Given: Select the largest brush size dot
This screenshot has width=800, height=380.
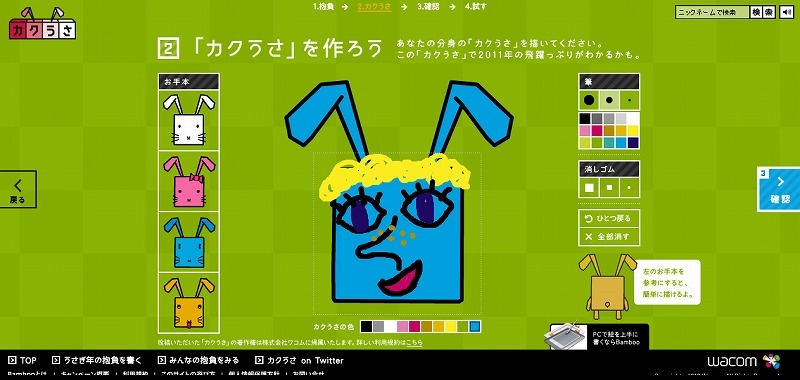Looking at the screenshot, I should (x=589, y=100).
